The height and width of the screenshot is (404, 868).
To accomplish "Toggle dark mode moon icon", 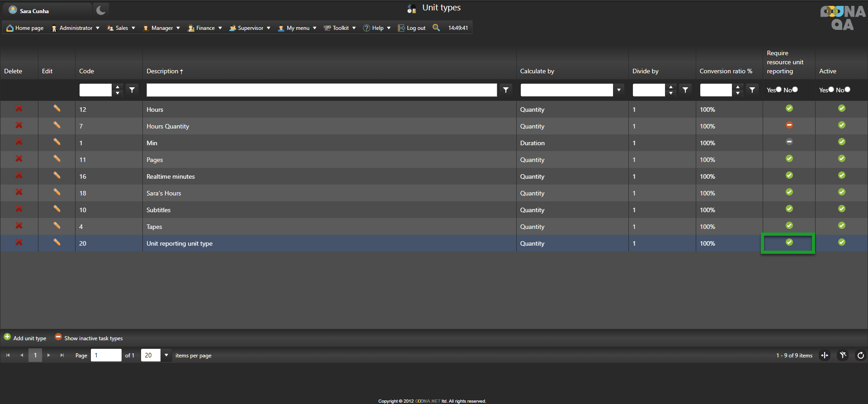I will pos(101,10).
